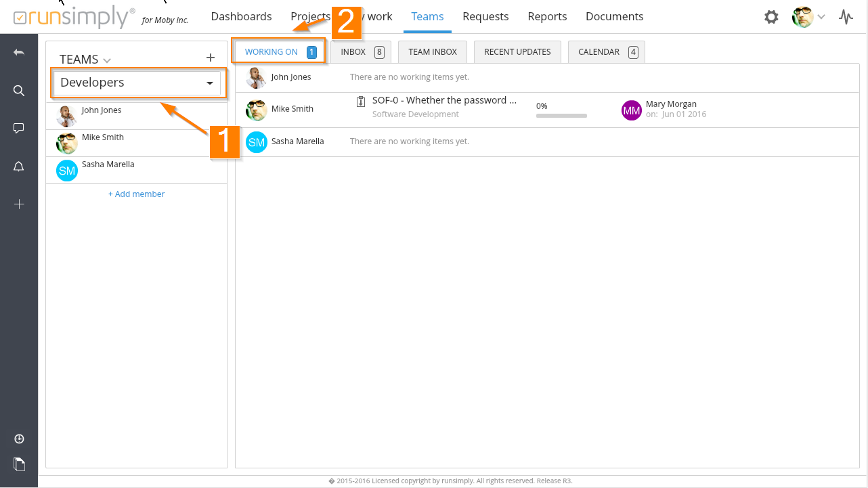Open the clock history icon in sidebar
This screenshot has width=868, height=488.
point(19,439)
